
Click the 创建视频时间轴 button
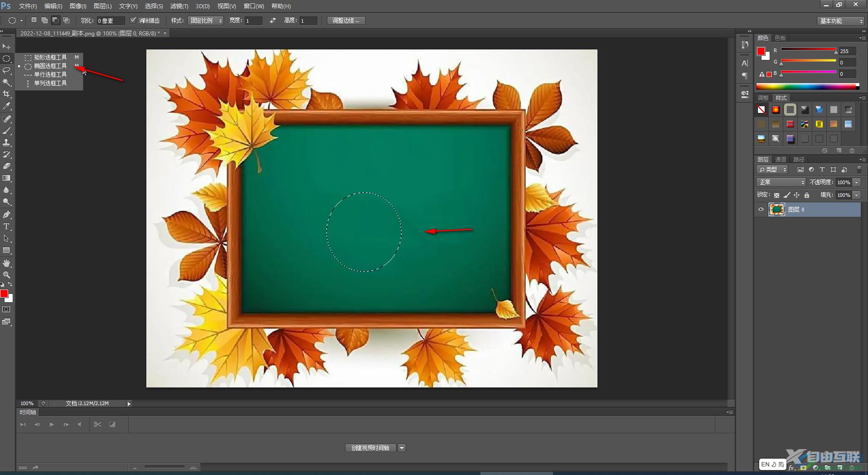pyautogui.click(x=370, y=448)
